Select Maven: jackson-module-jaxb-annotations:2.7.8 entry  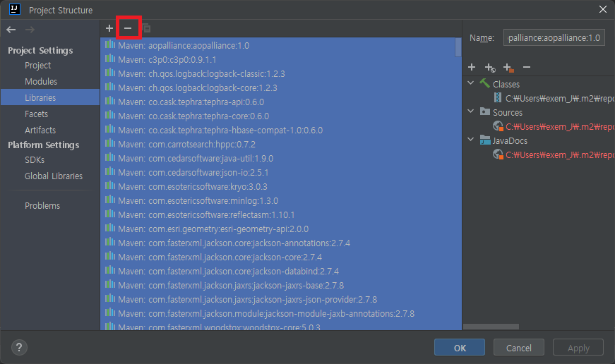(281, 313)
